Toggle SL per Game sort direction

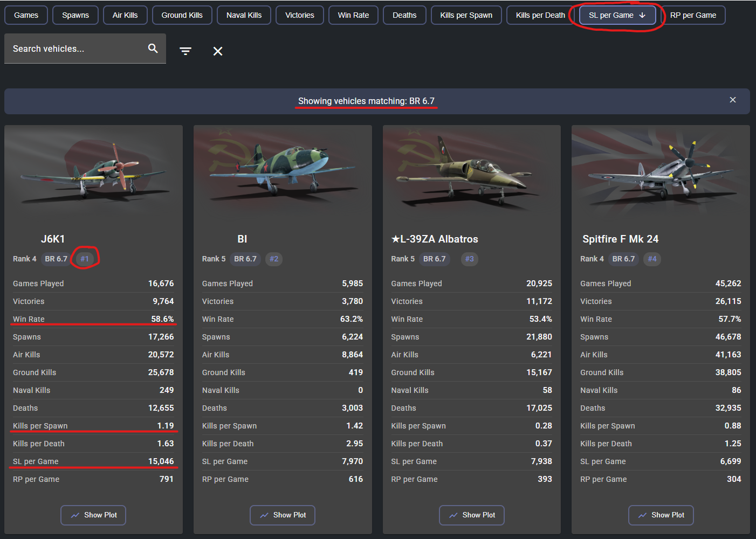pos(617,15)
